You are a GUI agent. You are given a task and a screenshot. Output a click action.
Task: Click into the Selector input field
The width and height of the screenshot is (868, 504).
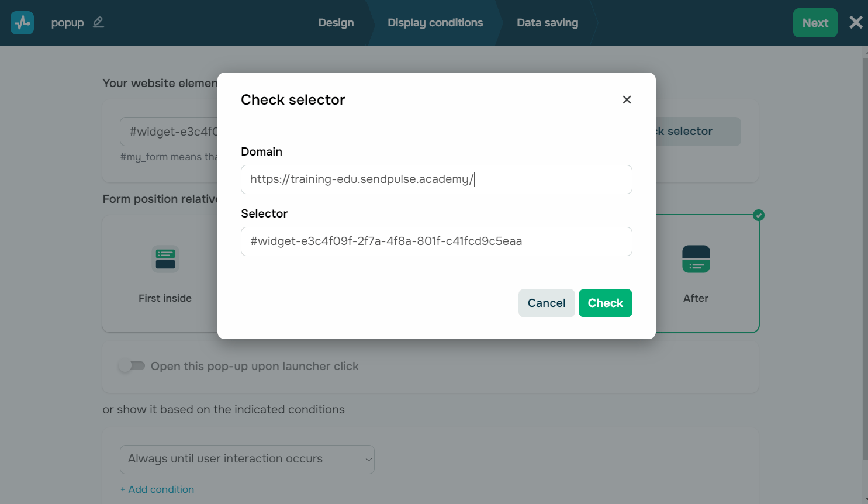tap(436, 241)
